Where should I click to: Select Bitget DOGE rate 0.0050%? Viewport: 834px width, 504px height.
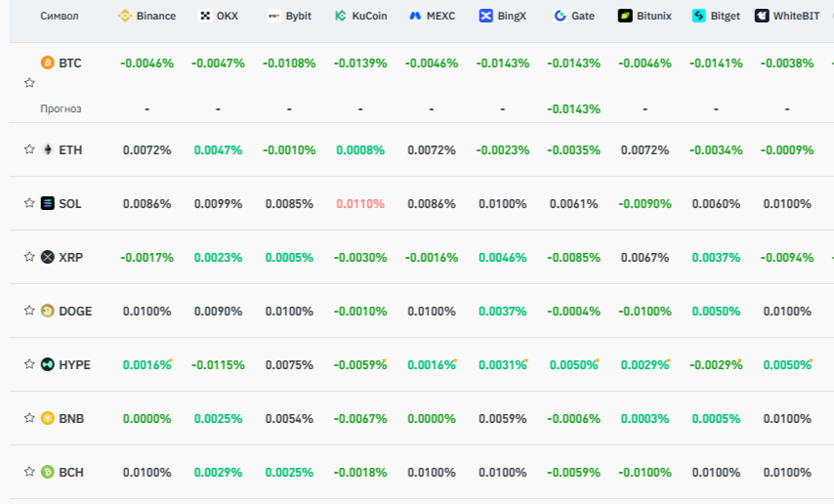[x=716, y=311]
